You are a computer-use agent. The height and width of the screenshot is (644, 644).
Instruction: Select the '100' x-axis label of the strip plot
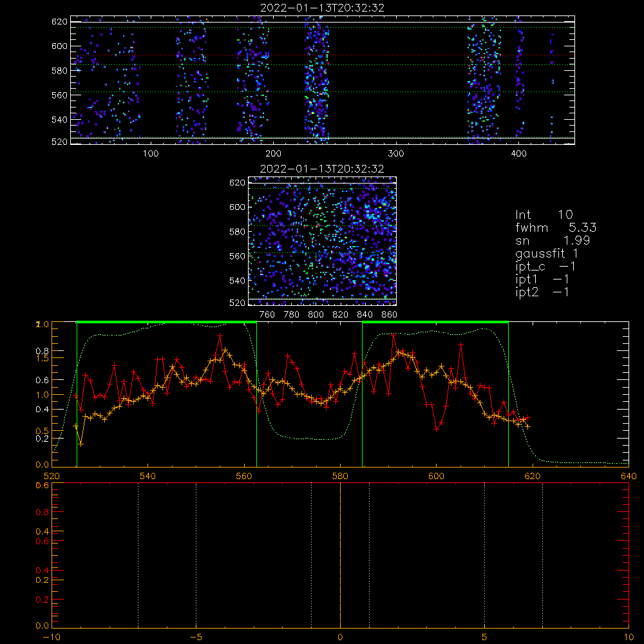click(x=151, y=154)
